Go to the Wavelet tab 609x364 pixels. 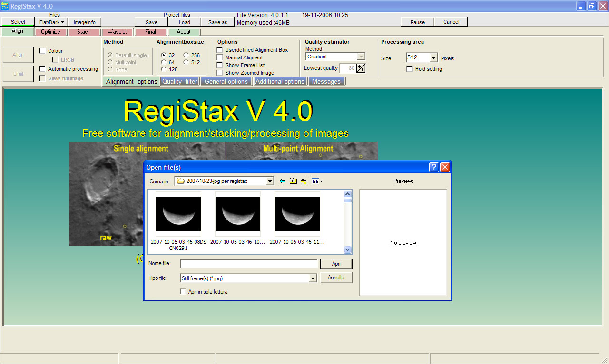coord(117,32)
